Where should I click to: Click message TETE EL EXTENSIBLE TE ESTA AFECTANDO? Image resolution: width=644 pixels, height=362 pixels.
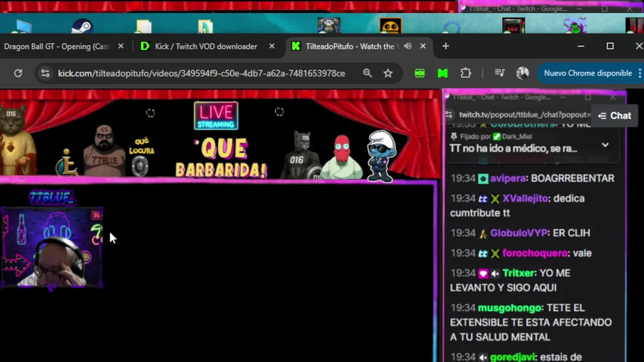click(x=531, y=322)
